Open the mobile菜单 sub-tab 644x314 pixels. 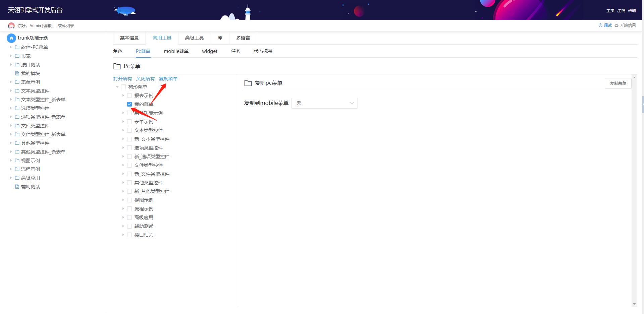(x=176, y=51)
